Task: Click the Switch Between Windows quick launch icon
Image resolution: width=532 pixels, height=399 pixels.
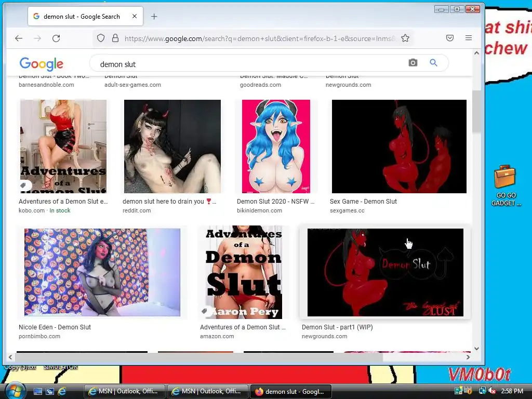Action: pos(50,392)
